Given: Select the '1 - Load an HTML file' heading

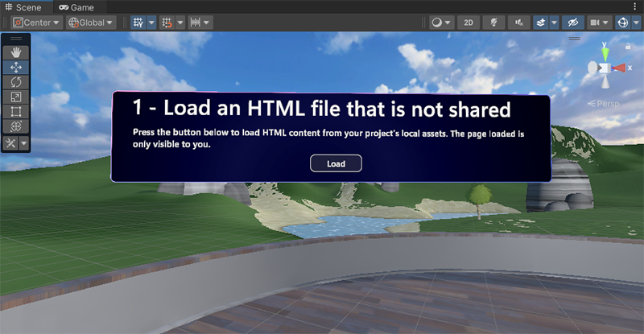Looking at the screenshot, I should coord(321,109).
